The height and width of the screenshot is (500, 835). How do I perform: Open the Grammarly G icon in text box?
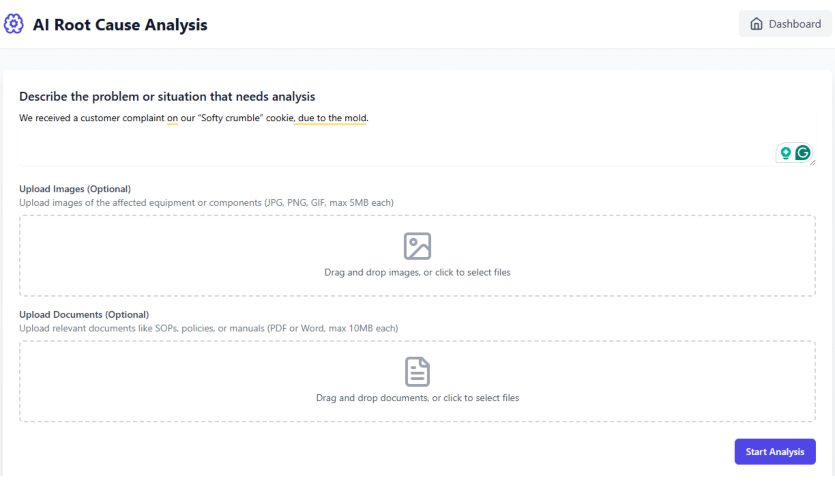pos(803,153)
